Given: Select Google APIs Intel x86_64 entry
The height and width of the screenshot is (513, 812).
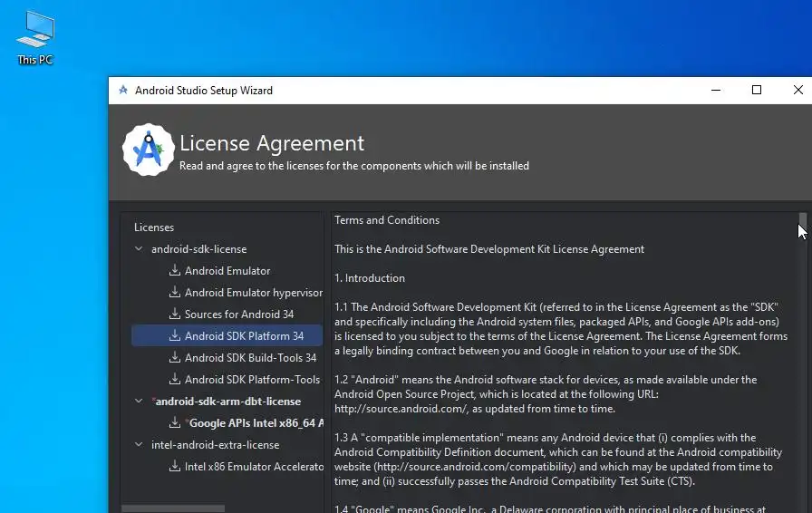Looking at the screenshot, I should (x=255, y=423).
